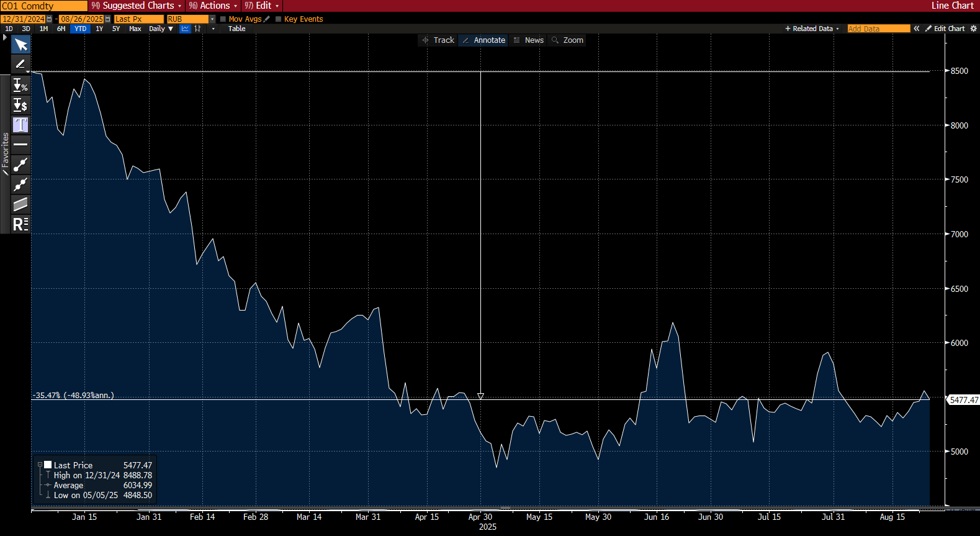The image size is (980, 536).
Task: Switch to the Table view
Action: pyautogui.click(x=236, y=29)
